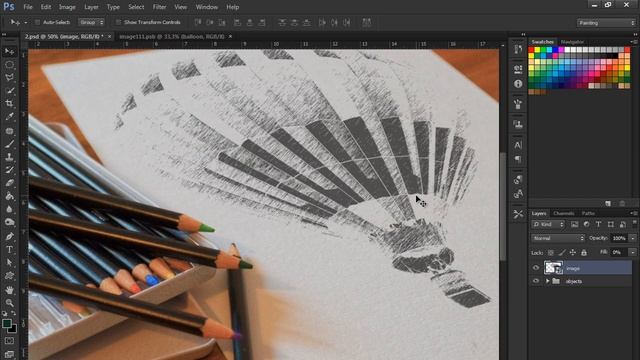Open the Move tool preset picker arrow
640x360 pixels.
click(26, 22)
